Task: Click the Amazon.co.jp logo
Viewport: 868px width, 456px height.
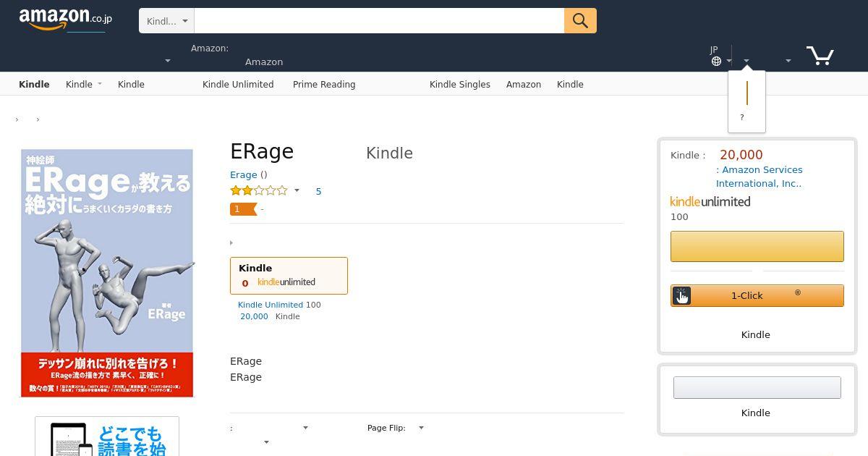Action: coord(65,20)
